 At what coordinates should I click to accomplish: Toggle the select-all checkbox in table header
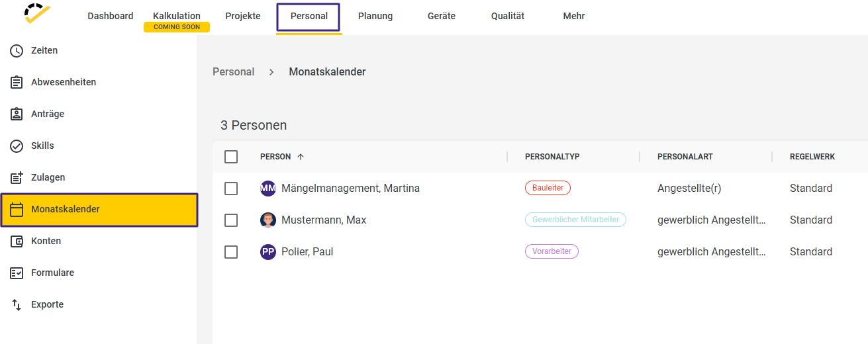point(231,157)
